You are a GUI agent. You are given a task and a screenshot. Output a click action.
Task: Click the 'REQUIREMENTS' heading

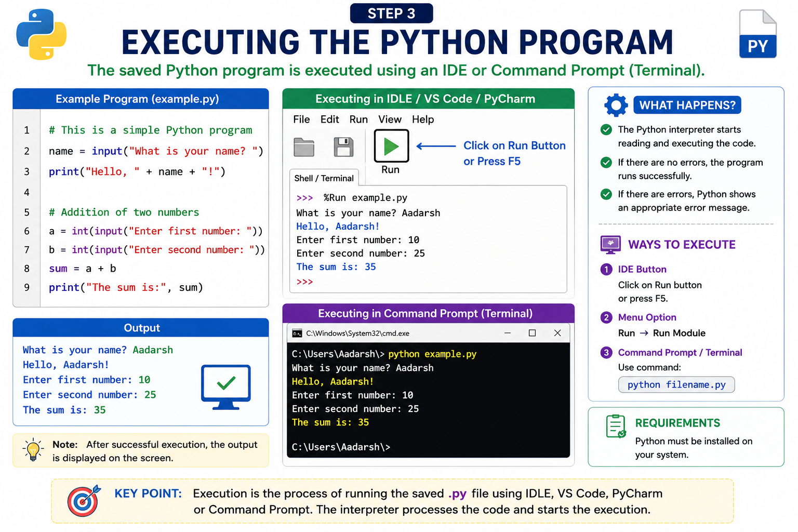coord(677,423)
